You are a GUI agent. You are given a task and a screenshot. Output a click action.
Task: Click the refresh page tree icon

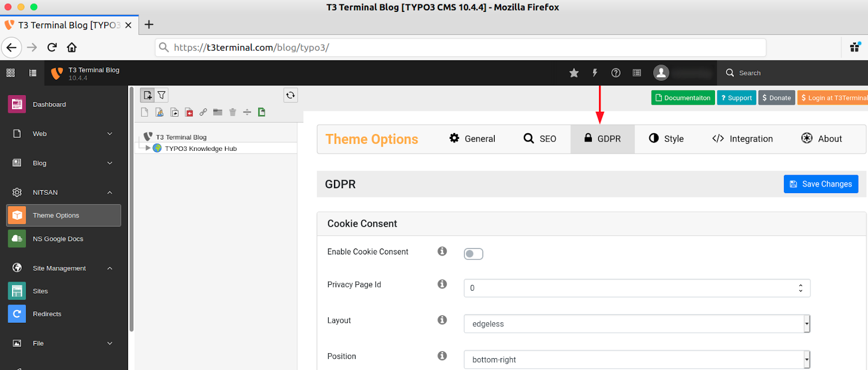(291, 95)
